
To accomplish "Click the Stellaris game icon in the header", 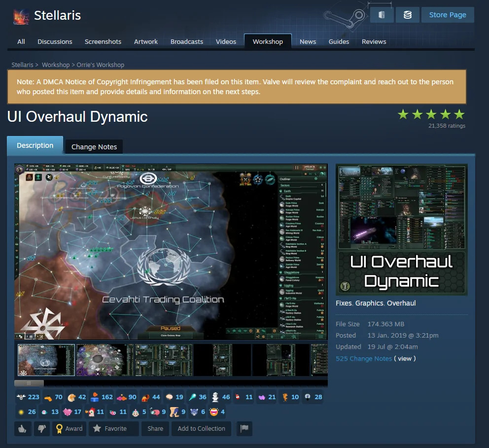I will (x=21, y=17).
